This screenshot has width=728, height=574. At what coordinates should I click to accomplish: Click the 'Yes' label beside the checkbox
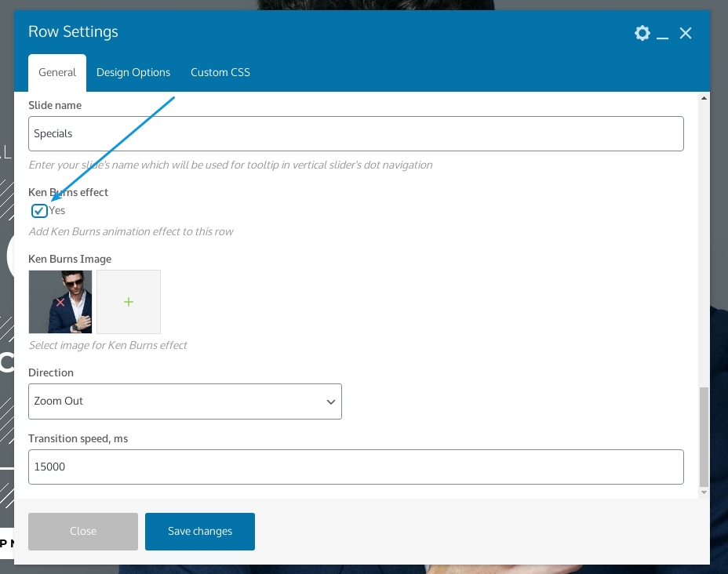tap(57, 210)
